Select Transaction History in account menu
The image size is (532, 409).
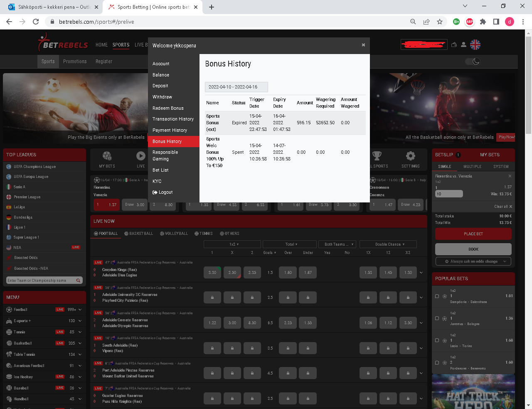[173, 119]
